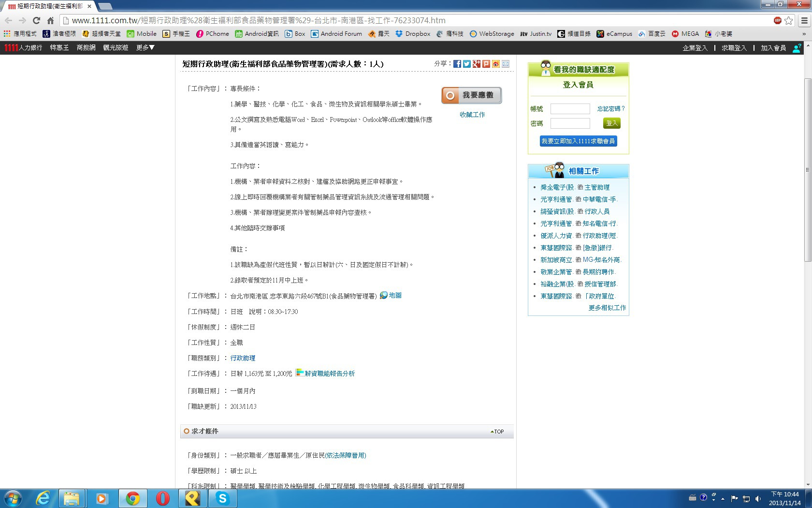Bookmark this page with the star icon
The image size is (812, 508).
click(x=789, y=20)
